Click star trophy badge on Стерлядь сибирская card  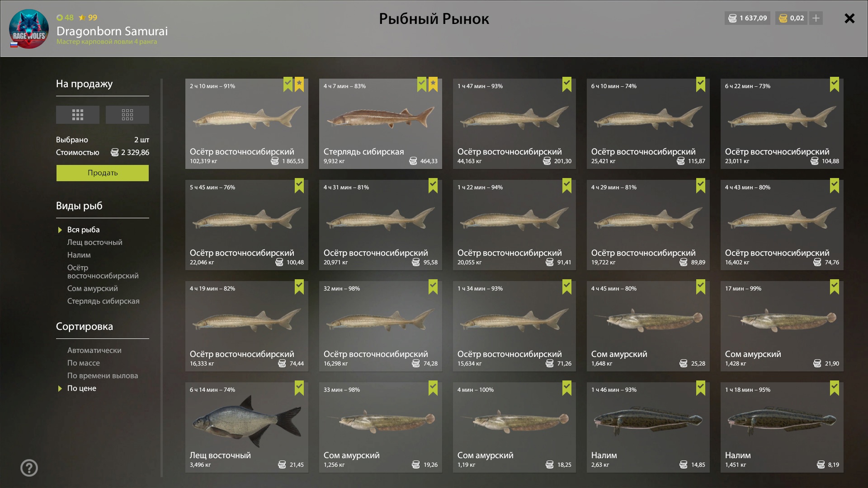[x=433, y=84]
